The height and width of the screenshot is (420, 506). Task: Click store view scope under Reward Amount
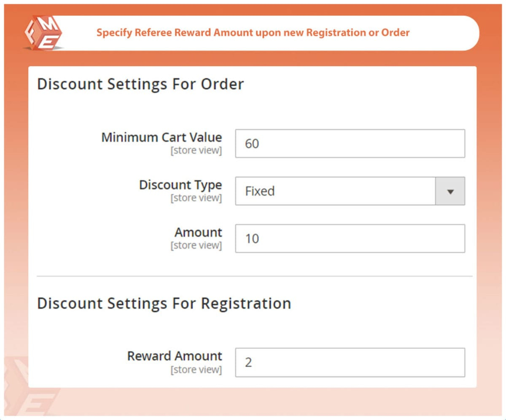pos(196,369)
